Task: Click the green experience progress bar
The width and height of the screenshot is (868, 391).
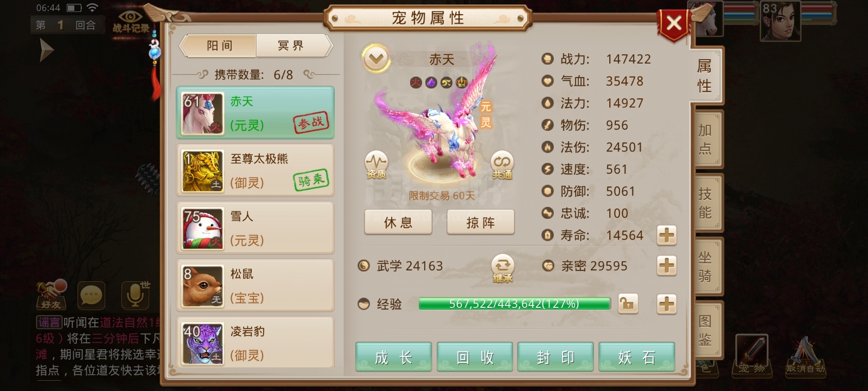Action: (x=514, y=304)
